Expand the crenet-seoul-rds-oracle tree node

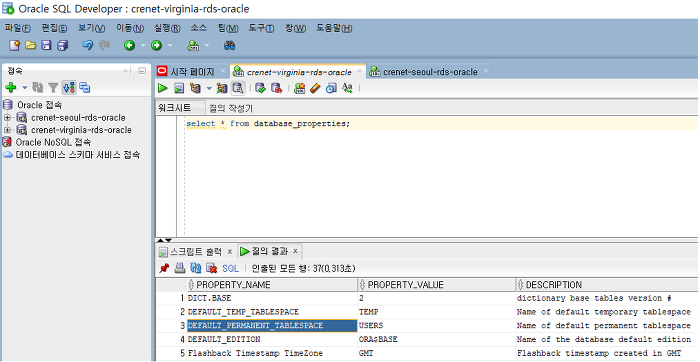(7, 118)
